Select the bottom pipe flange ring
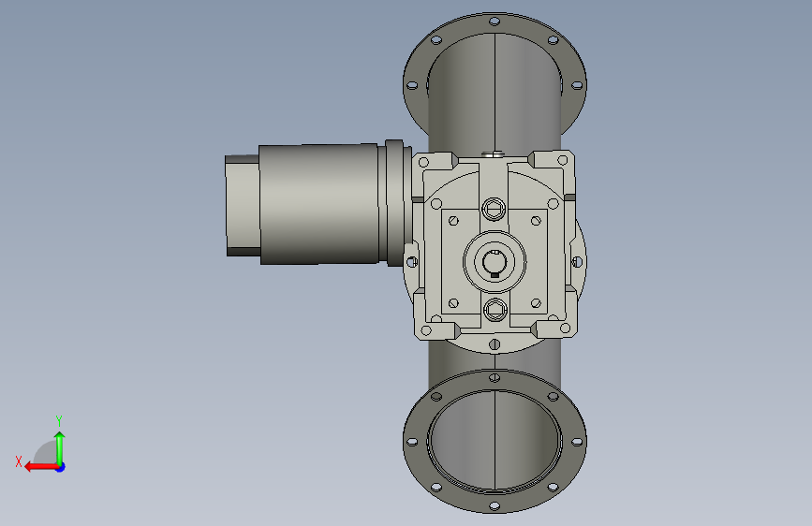This screenshot has width=812, height=526. (495, 441)
